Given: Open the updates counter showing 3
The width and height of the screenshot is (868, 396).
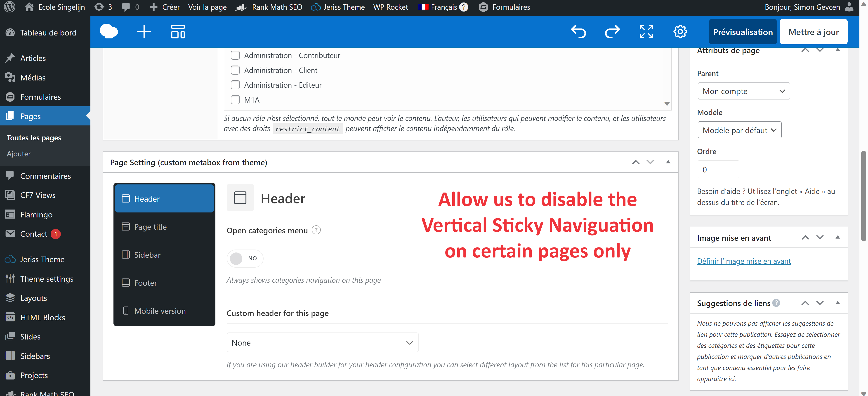Looking at the screenshot, I should [103, 7].
